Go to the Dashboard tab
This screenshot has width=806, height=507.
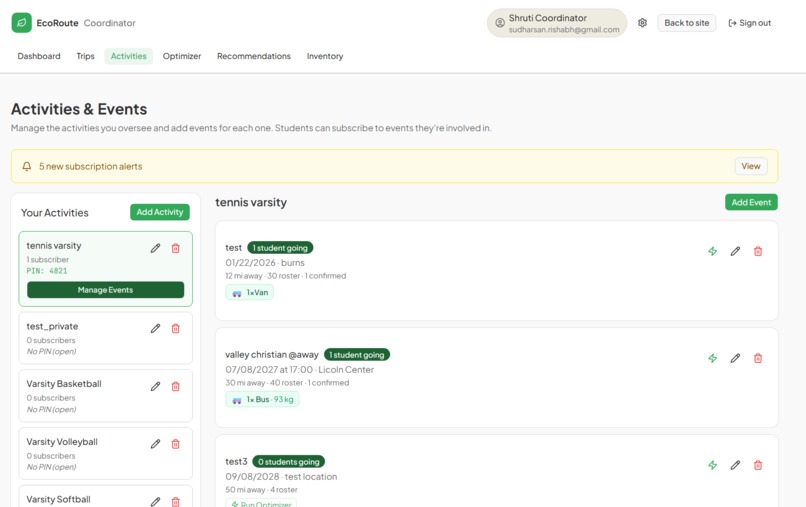coord(39,56)
